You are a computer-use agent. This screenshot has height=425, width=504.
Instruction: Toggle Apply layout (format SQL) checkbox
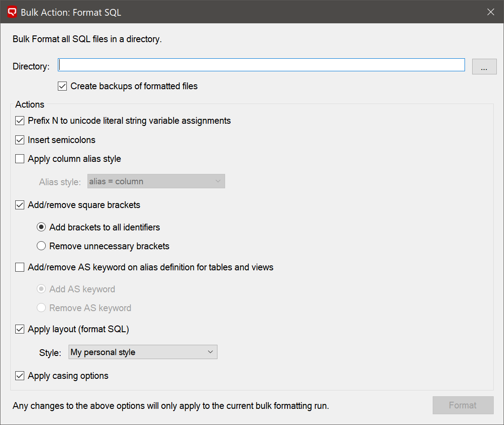[x=20, y=329]
